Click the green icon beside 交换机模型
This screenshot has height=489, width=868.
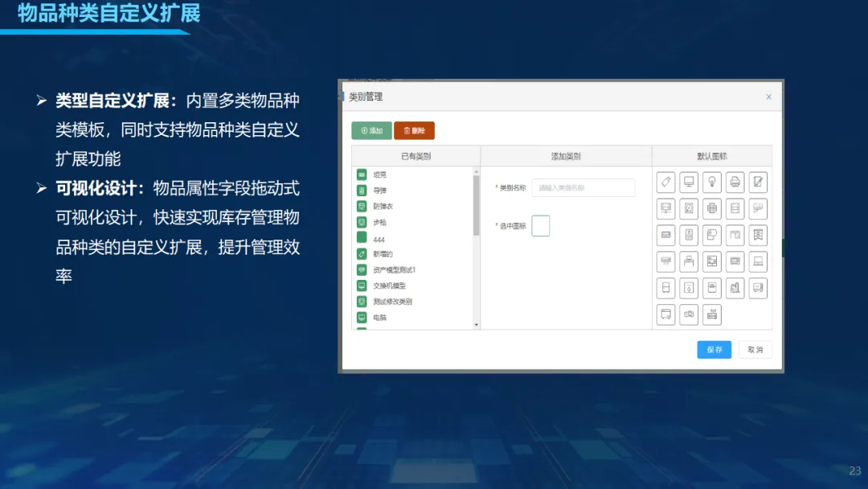[362, 286]
